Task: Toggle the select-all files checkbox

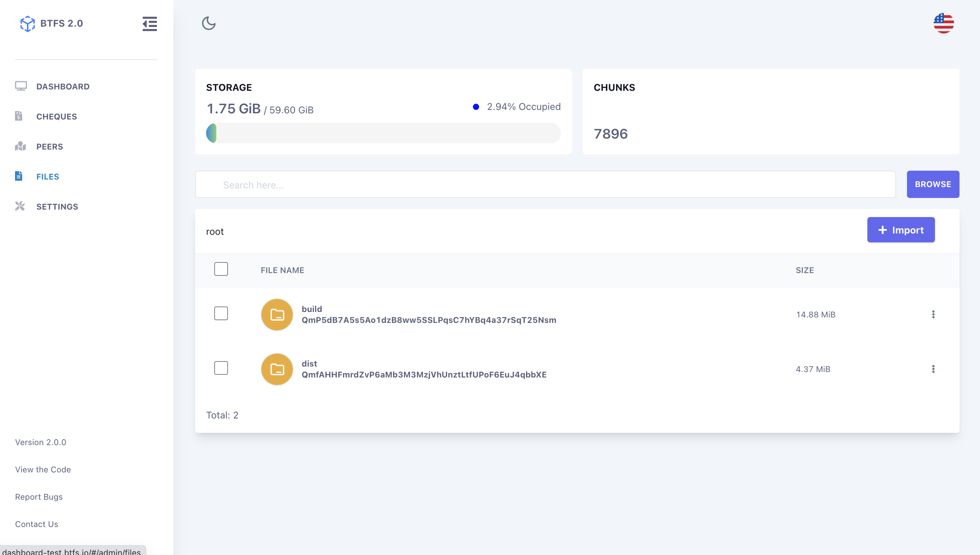Action: (221, 269)
